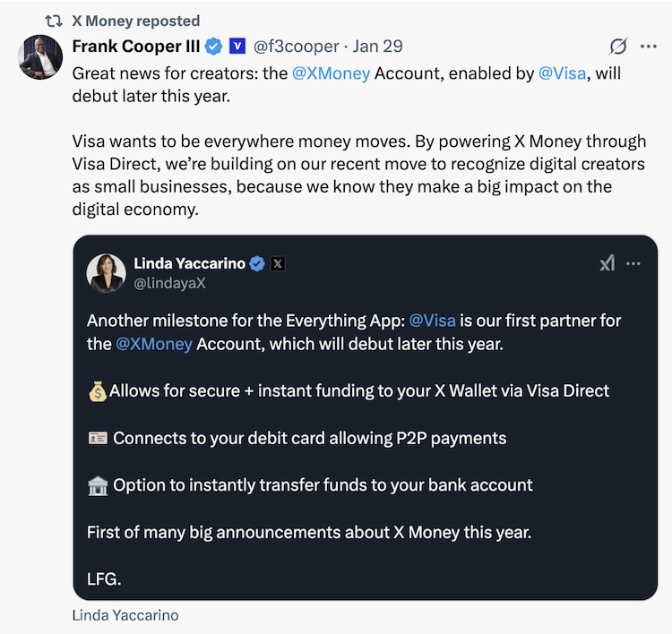
Task: Click the @Visa mention in Frank's post
Action: click(563, 73)
